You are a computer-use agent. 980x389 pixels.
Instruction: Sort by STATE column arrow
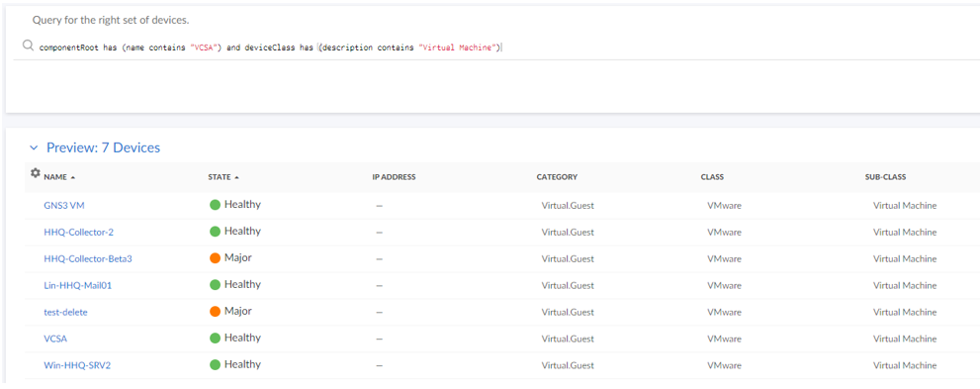pos(237,177)
